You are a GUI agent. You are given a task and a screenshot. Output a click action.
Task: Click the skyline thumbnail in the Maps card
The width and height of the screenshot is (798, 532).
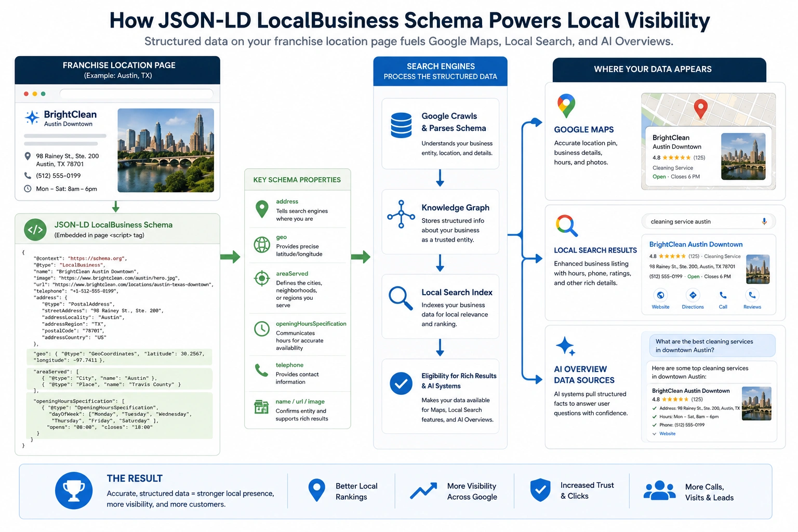743,156
